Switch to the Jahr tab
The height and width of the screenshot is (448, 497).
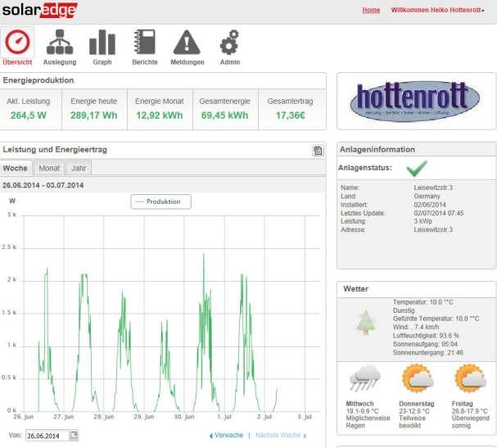tap(79, 168)
